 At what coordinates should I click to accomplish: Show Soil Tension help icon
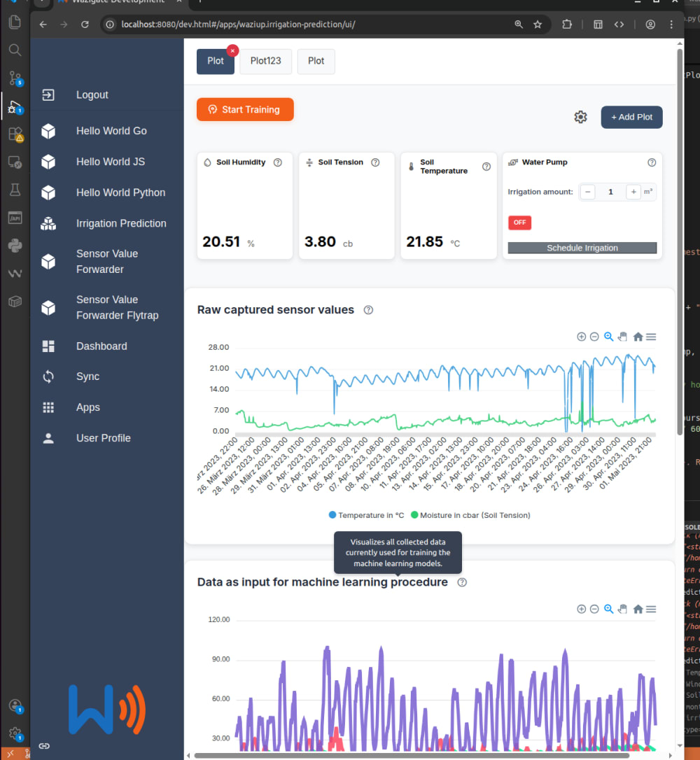click(x=375, y=162)
